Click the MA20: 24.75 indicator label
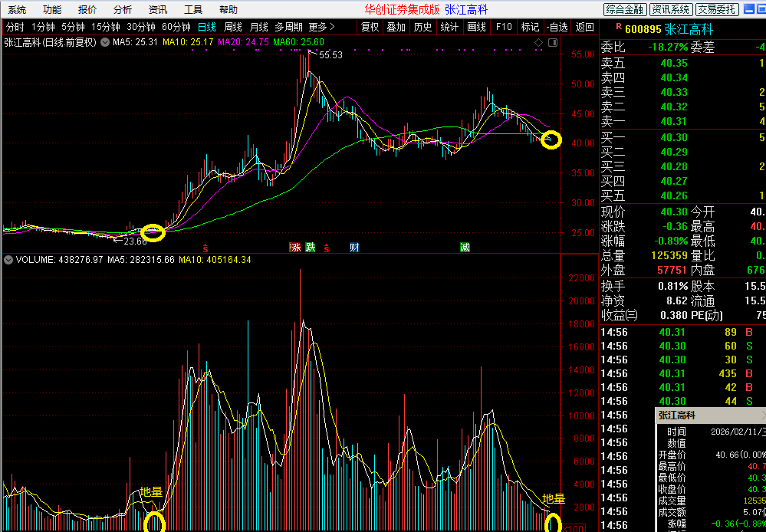This screenshot has height=532, width=766. (x=244, y=42)
